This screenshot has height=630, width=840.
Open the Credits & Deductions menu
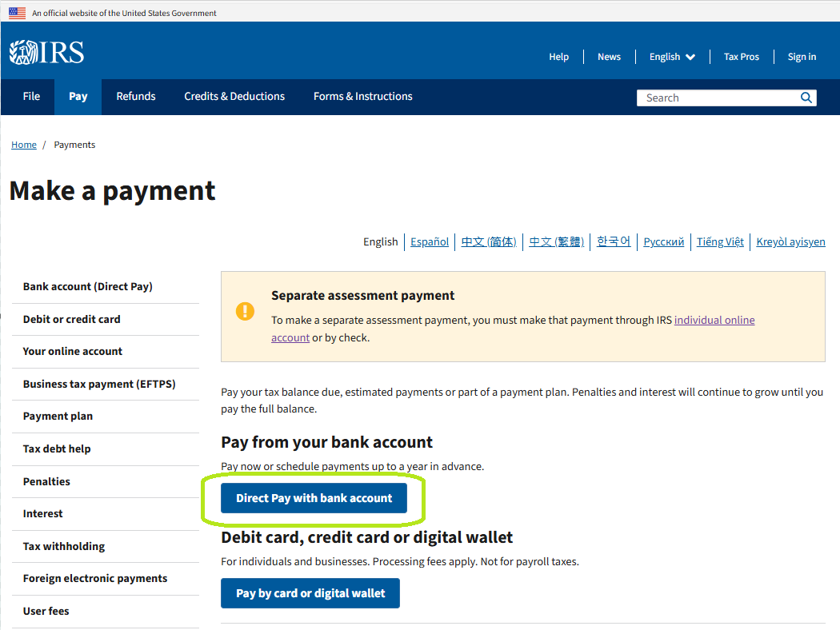pyautogui.click(x=234, y=96)
